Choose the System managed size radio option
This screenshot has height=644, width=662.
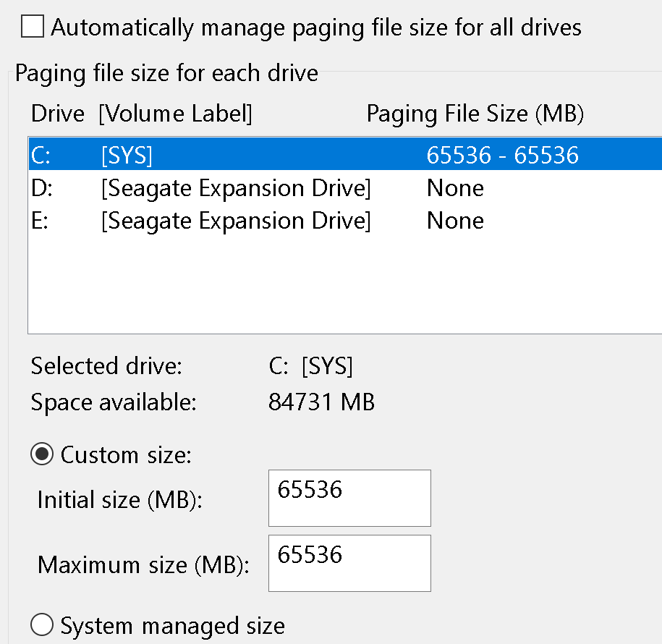43,625
